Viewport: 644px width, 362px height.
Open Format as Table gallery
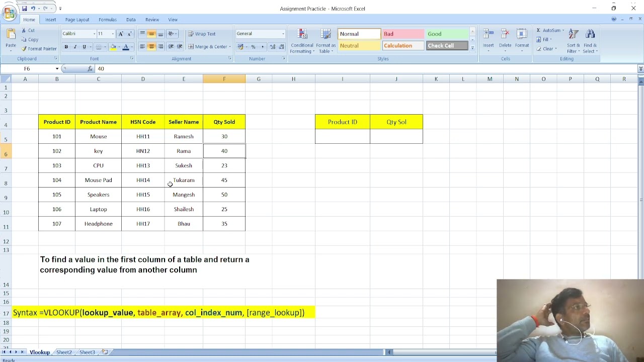point(326,41)
